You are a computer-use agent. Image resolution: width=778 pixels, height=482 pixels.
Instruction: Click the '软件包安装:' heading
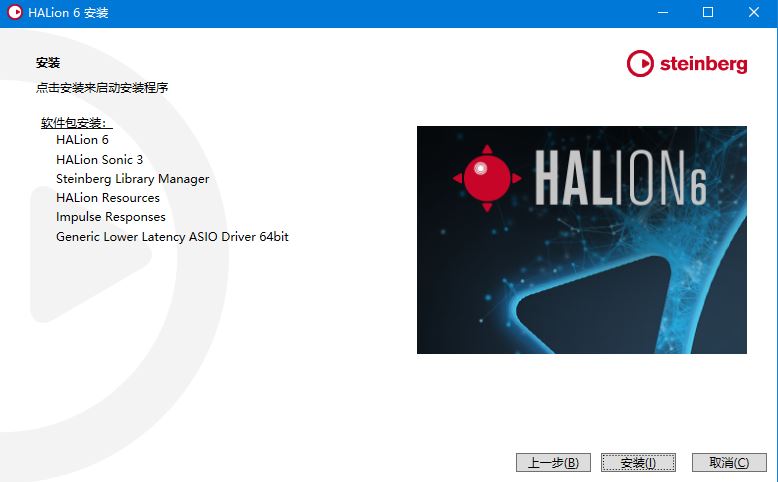(74, 123)
